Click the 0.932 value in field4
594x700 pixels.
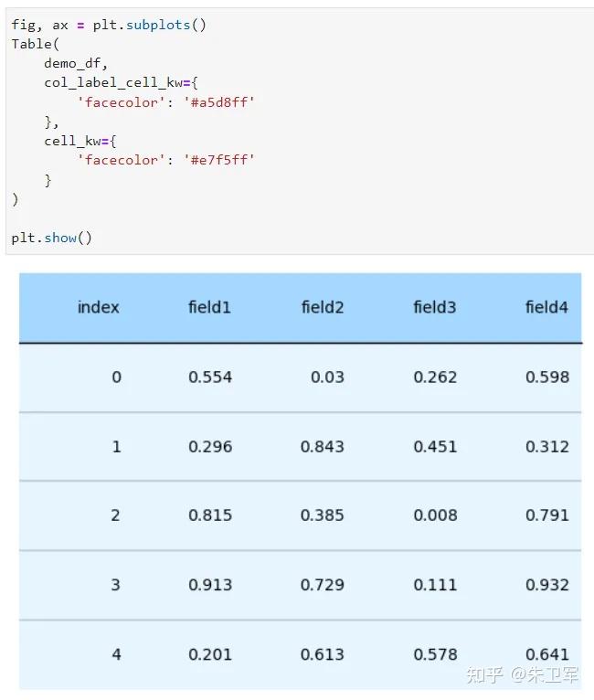tap(547, 585)
